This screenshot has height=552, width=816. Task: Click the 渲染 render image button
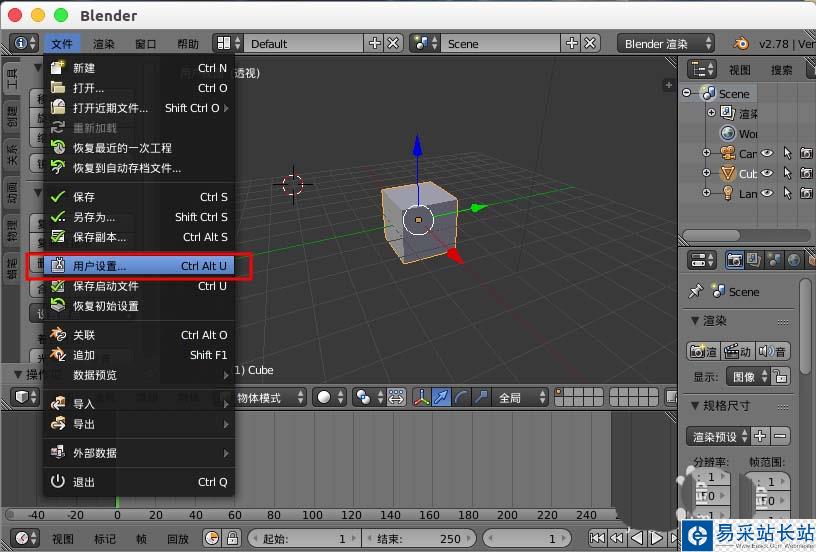pos(703,352)
